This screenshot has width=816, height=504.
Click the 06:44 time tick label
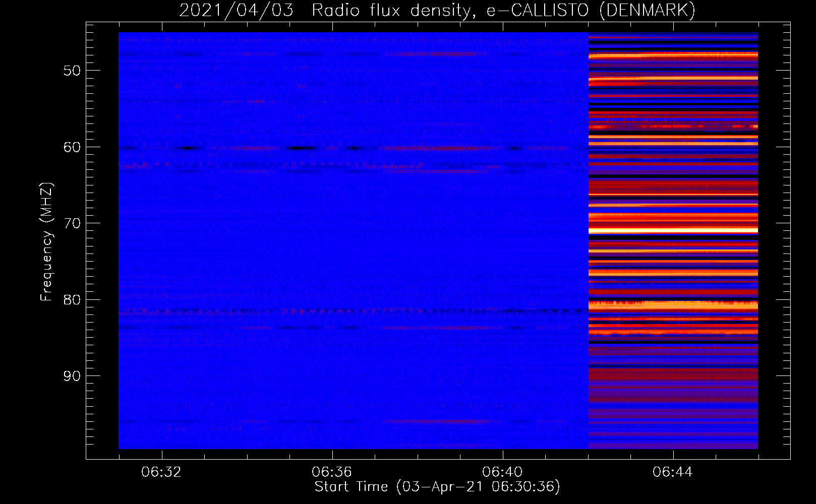673,472
